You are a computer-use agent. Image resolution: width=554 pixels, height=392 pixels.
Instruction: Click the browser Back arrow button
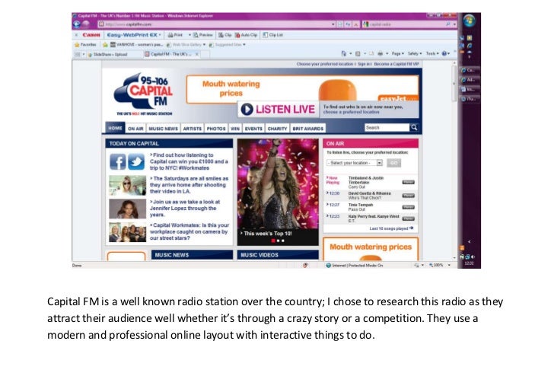pyautogui.click(x=77, y=24)
